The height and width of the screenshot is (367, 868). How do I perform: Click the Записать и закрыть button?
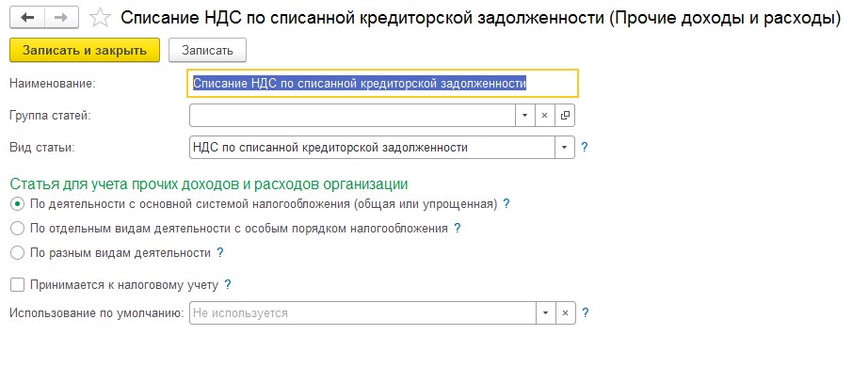pos(85,51)
